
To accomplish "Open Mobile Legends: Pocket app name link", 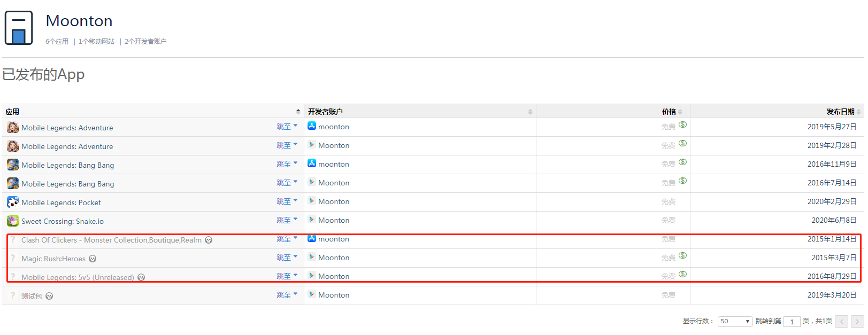I will click(x=61, y=203).
